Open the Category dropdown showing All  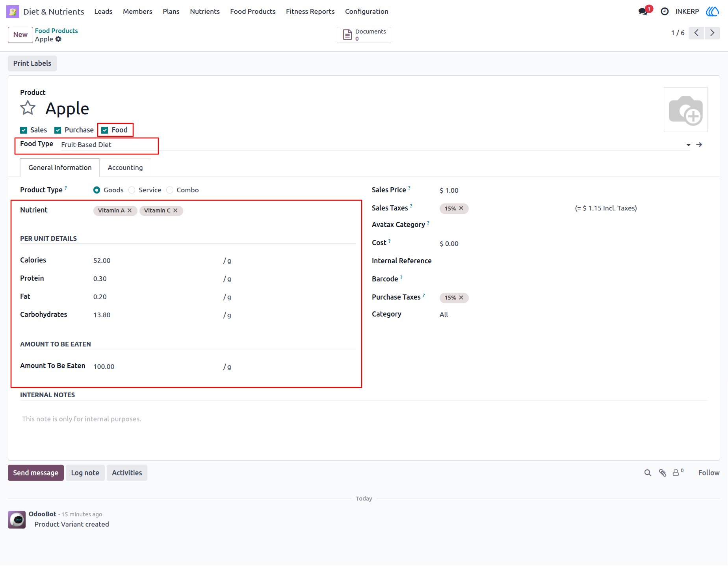(x=574, y=315)
